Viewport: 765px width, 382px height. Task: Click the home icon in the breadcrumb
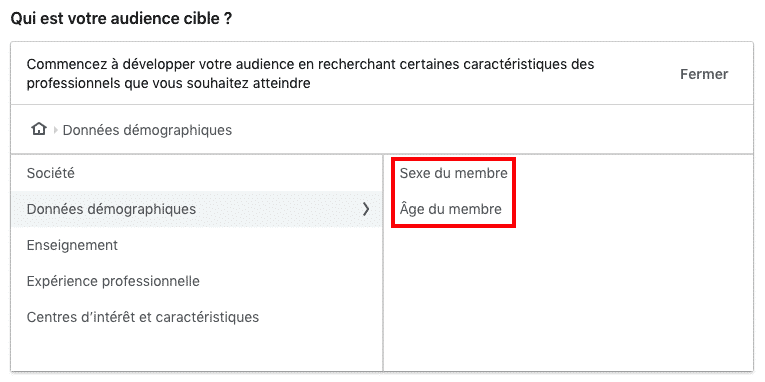39,129
